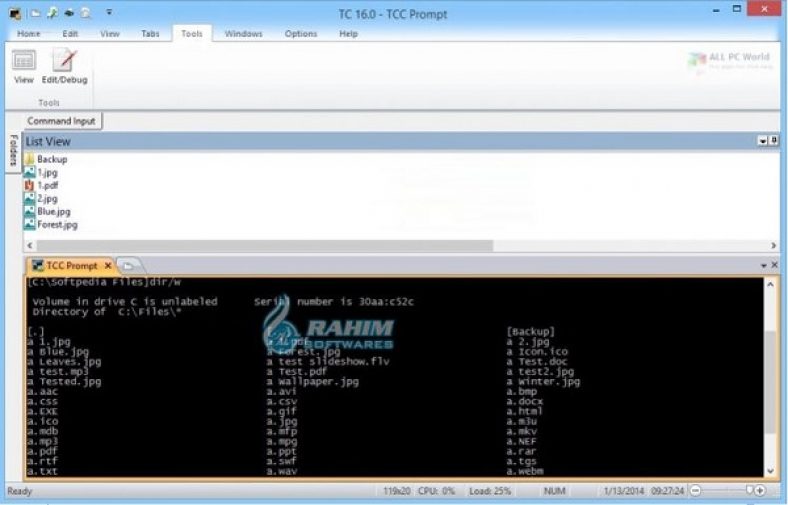Click the status bar zoom slider handle

click(749, 490)
